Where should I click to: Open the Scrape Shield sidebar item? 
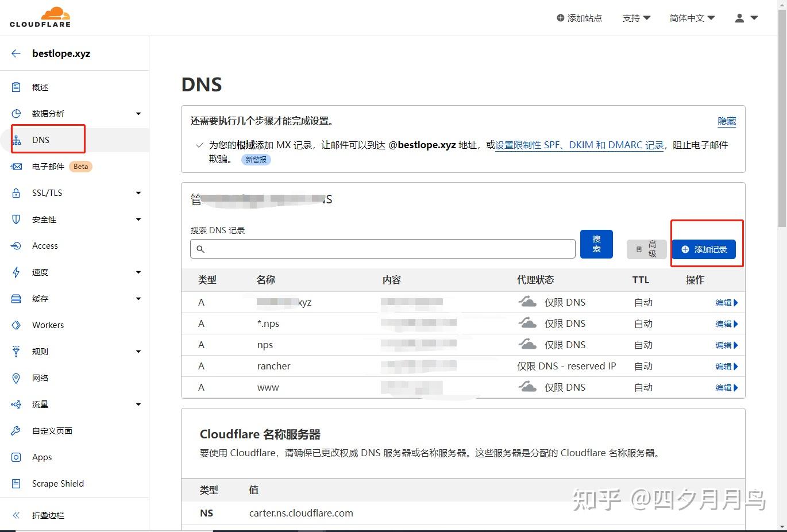click(x=58, y=484)
